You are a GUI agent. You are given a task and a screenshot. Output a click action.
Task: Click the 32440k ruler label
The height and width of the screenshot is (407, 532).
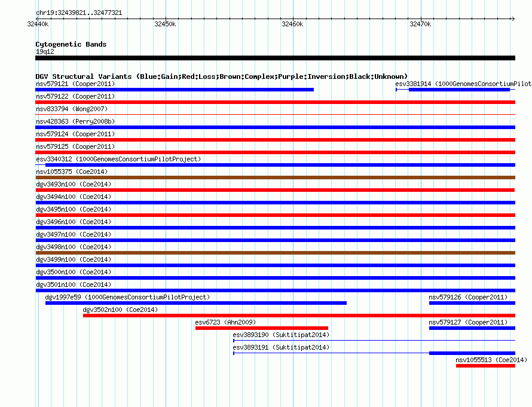click(38, 24)
